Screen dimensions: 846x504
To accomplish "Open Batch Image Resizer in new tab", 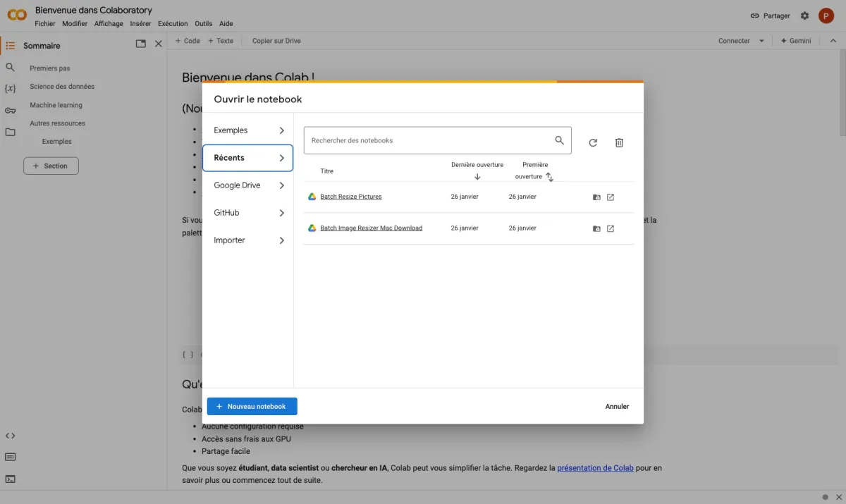I will click(x=611, y=228).
